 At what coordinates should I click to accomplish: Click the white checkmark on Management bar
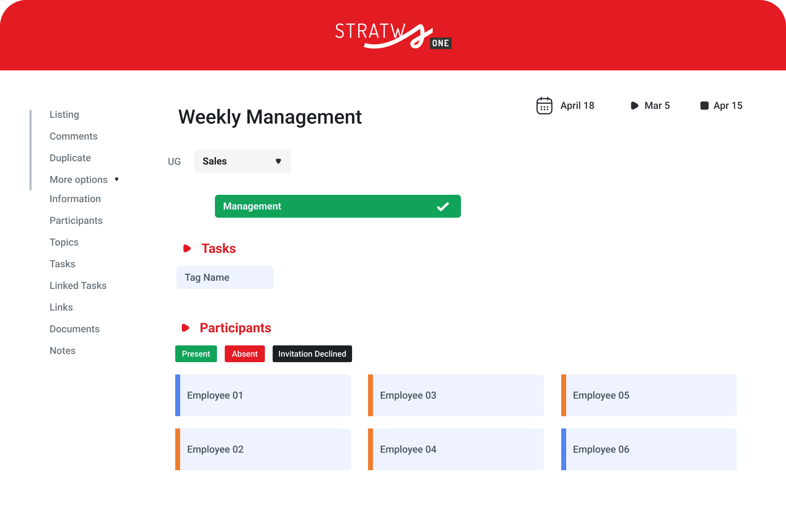[443, 207]
